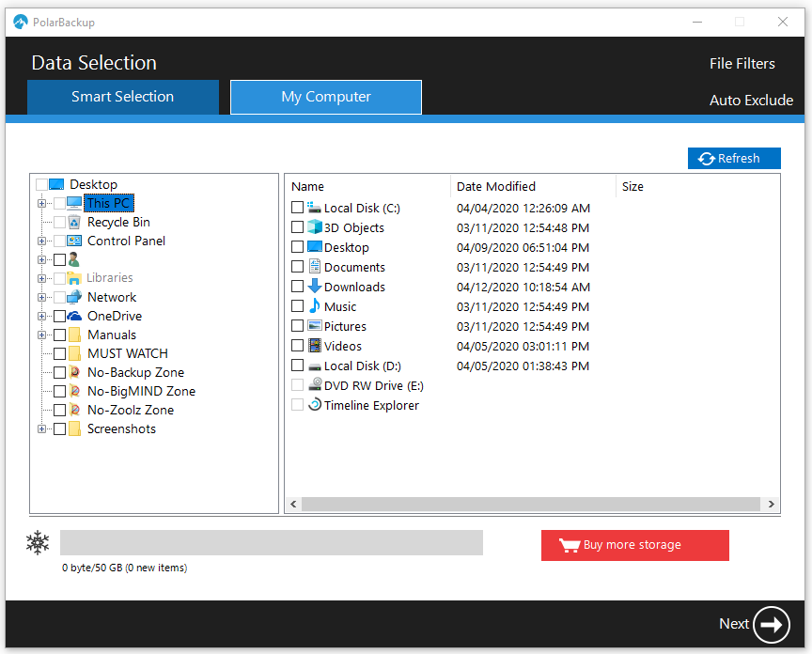Viewport: 812px width, 654px height.
Task: Click the PolarBackup logo icon in title bar
Action: click(x=20, y=22)
